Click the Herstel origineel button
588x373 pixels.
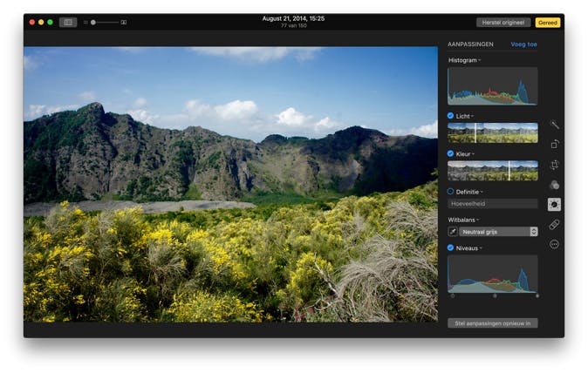pos(503,23)
